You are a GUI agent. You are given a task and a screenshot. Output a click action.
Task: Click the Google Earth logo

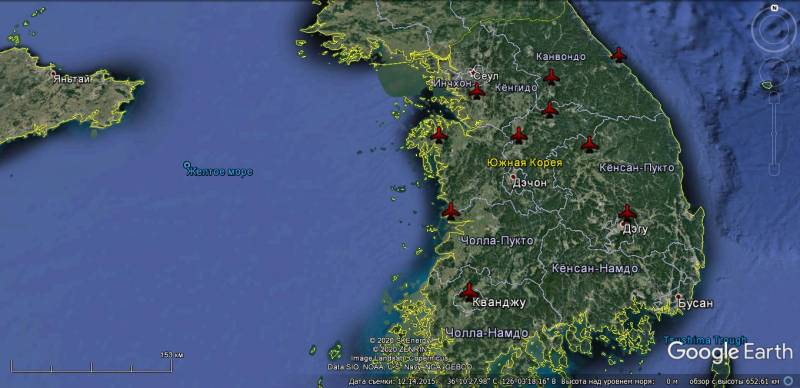(731, 352)
